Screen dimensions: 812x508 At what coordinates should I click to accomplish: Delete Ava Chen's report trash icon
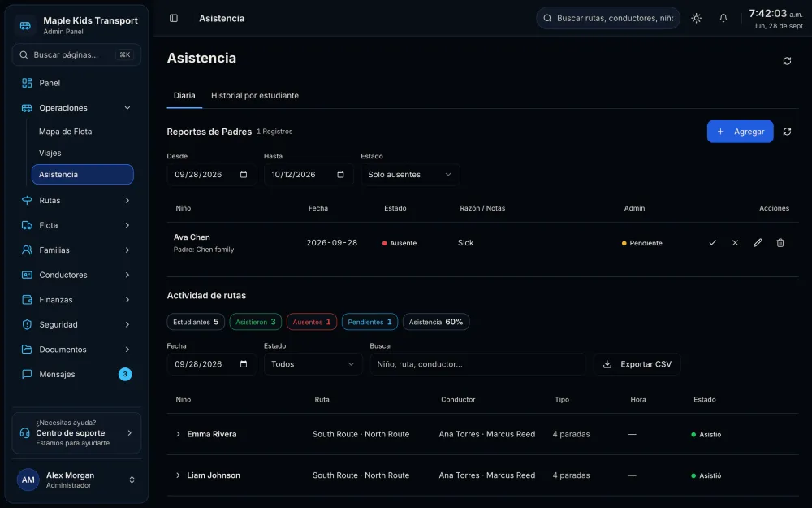coord(780,242)
